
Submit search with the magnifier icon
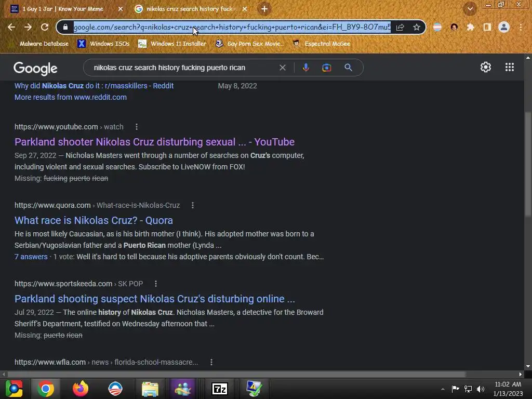348,68
